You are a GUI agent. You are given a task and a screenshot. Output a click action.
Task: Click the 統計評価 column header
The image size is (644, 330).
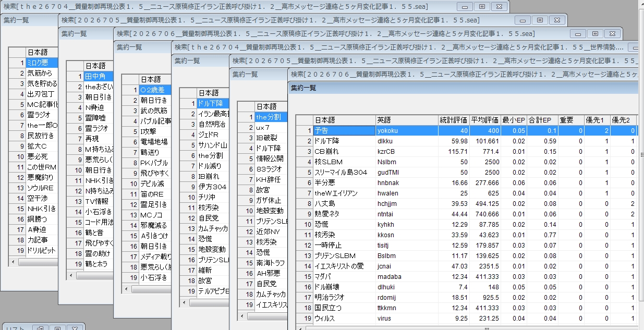(x=454, y=120)
